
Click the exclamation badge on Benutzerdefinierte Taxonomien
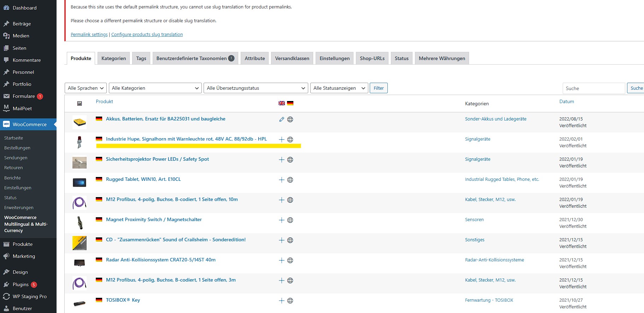pyautogui.click(x=231, y=58)
